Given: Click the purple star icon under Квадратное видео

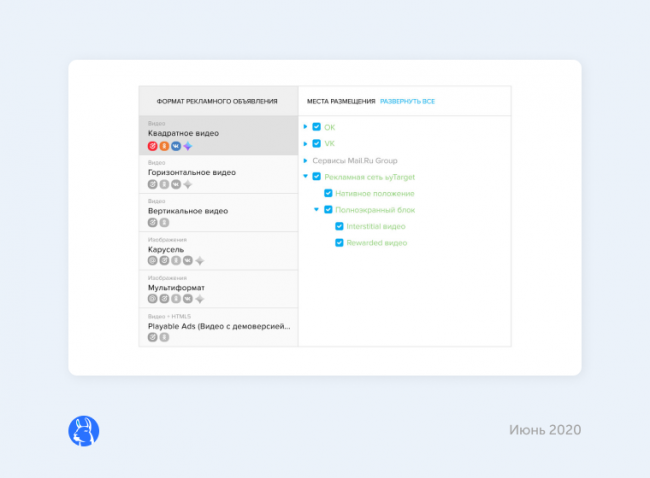Looking at the screenshot, I should (186, 146).
